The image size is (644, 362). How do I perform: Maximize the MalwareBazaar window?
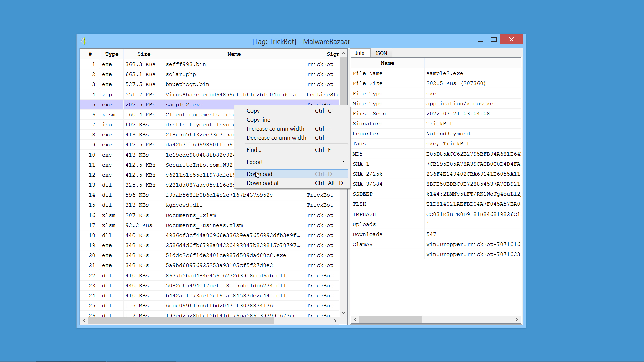pos(494,40)
